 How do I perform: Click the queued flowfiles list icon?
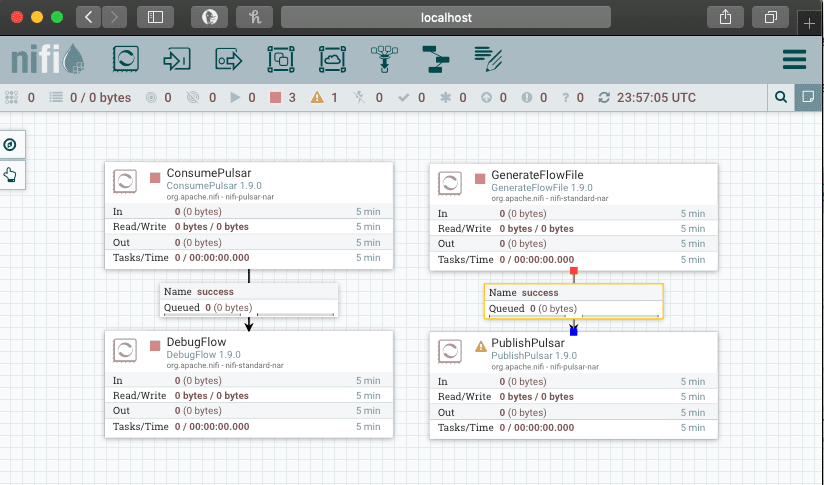click(x=56, y=97)
